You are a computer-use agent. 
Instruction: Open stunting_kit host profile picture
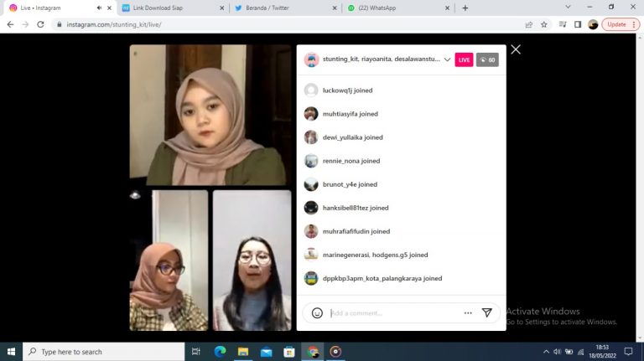point(311,60)
